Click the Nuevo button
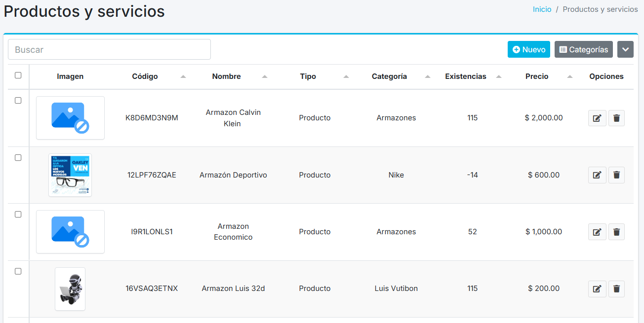 (528, 49)
